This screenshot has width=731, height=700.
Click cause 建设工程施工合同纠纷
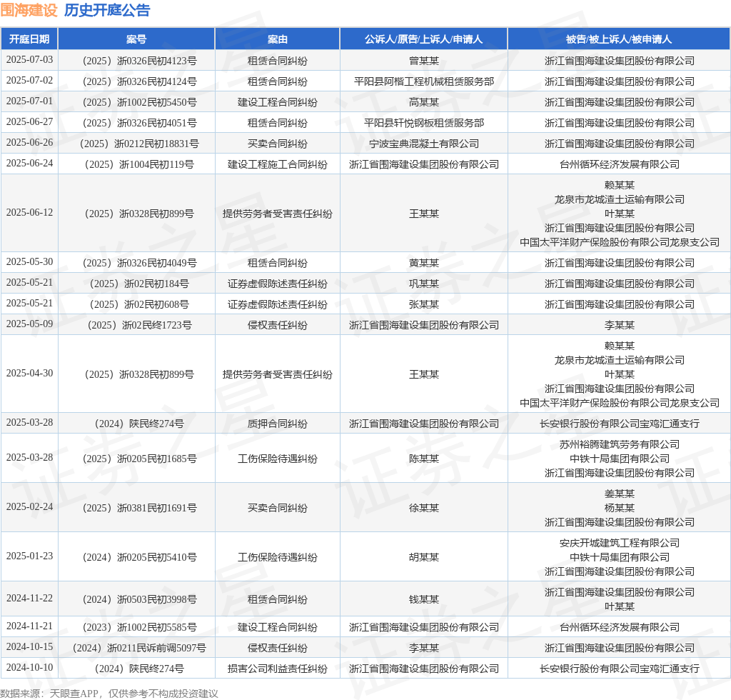pos(278,164)
